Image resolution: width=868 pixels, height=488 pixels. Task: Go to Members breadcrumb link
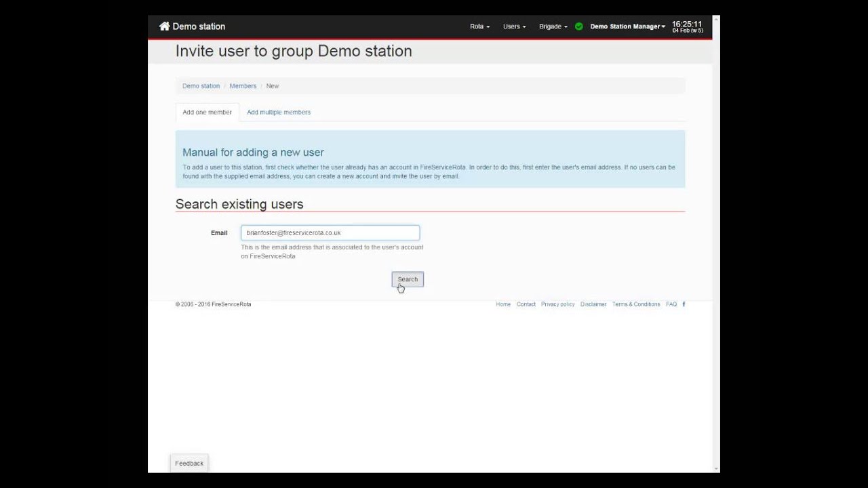pos(243,86)
